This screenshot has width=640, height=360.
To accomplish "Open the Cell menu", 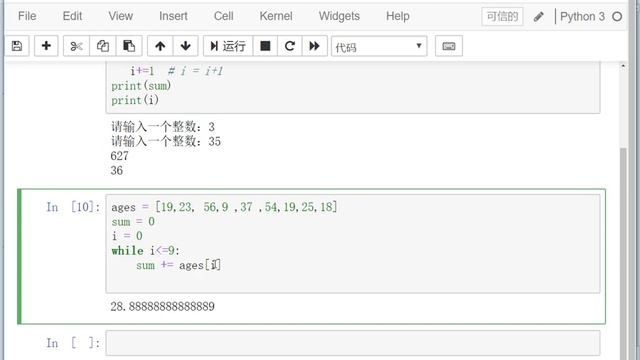I will [x=224, y=16].
